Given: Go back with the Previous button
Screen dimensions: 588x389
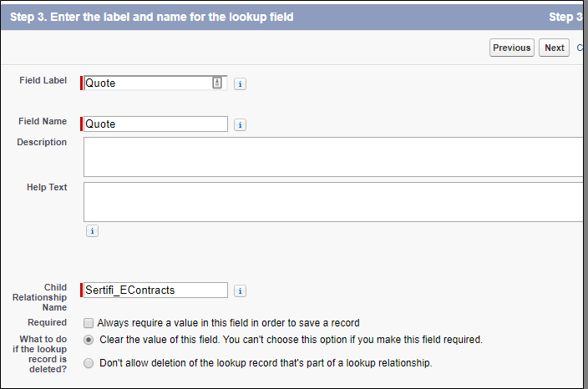Looking at the screenshot, I should [x=511, y=48].
